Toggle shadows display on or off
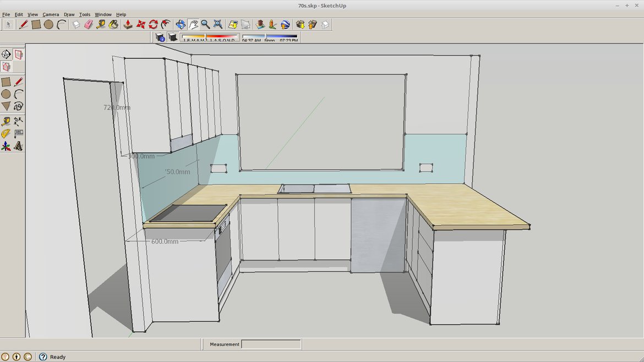The image size is (644, 362). (173, 37)
